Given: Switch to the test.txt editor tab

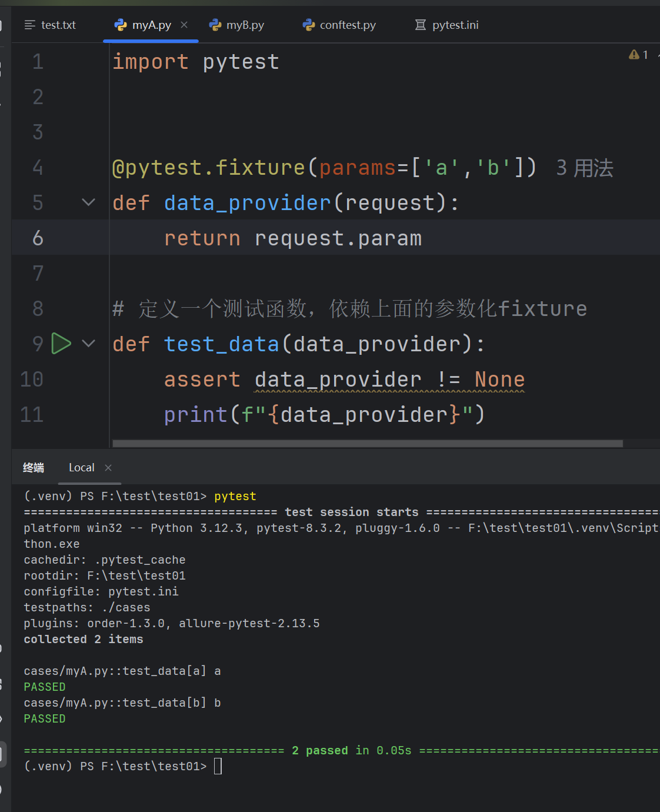Looking at the screenshot, I should pos(51,25).
